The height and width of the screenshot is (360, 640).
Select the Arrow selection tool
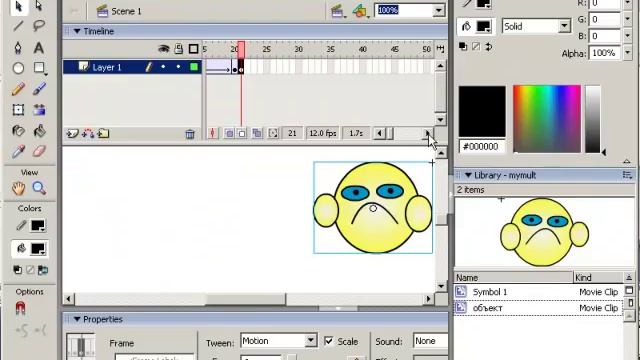tap(18, 6)
